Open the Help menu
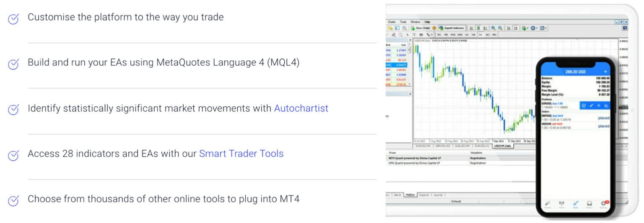The image size is (644, 223). pyautogui.click(x=427, y=22)
